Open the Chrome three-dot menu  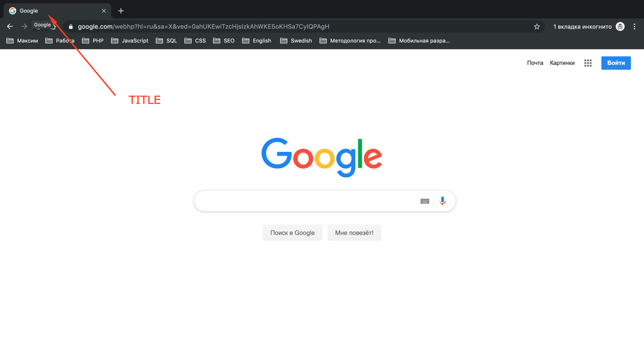[634, 26]
